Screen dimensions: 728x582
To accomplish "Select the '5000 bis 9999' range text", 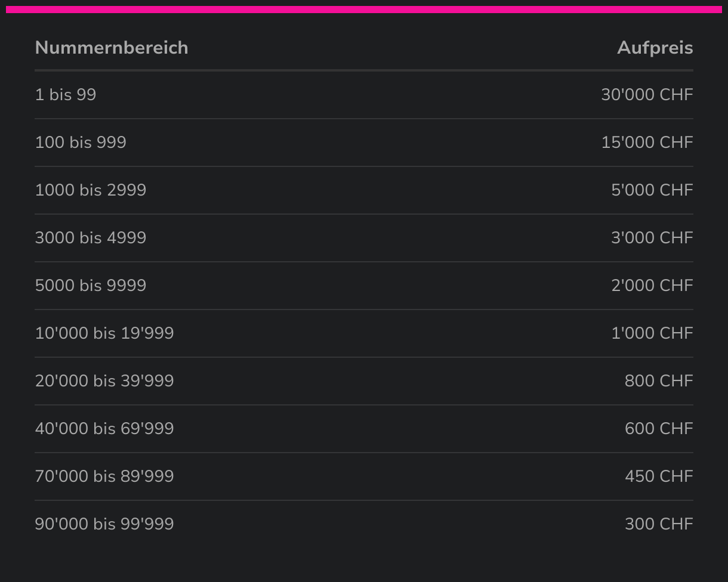I will point(91,286).
